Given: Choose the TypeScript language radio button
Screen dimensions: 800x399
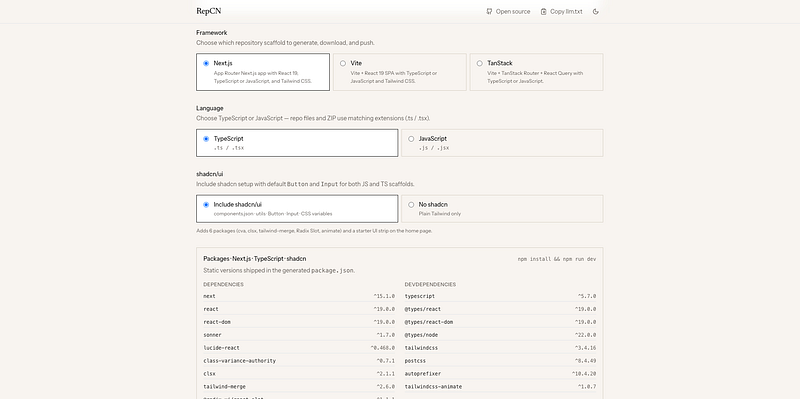Looking at the screenshot, I should [206, 139].
